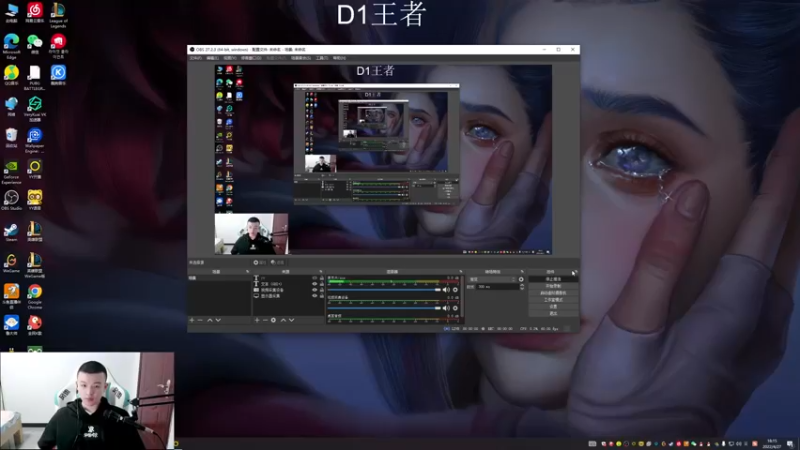
Task: Select the 场景 item in Scenes list
Action: click(219, 278)
